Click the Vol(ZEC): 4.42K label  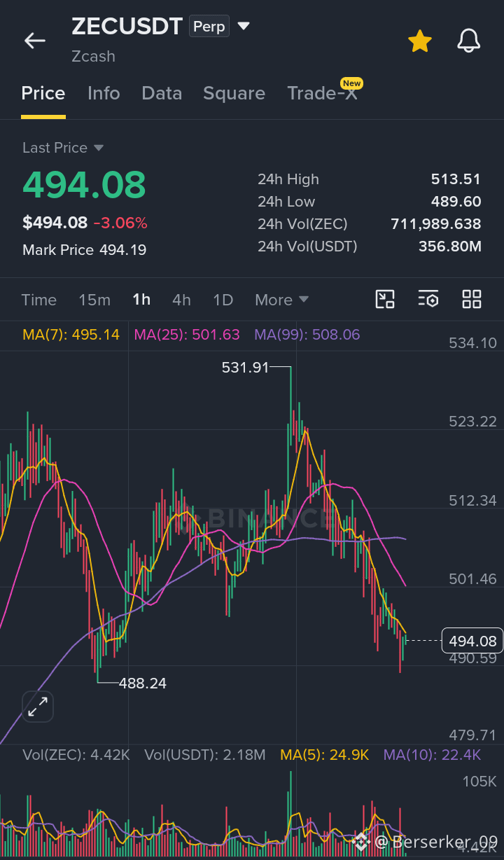76,755
